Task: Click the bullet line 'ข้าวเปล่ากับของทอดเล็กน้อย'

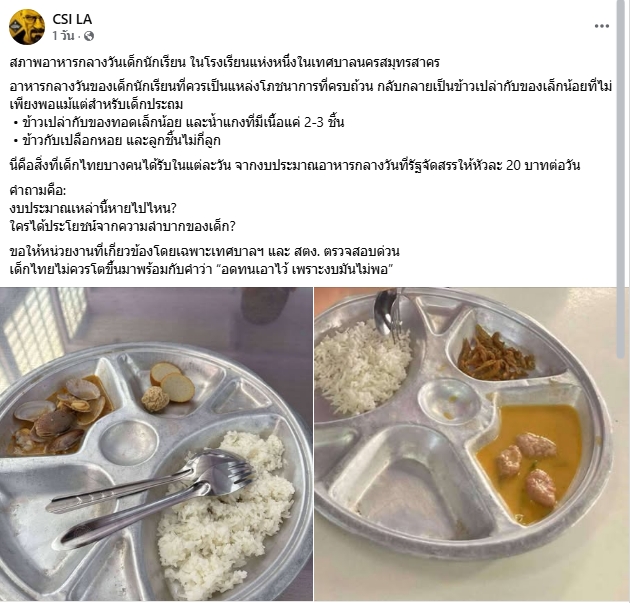Action: coord(177,122)
